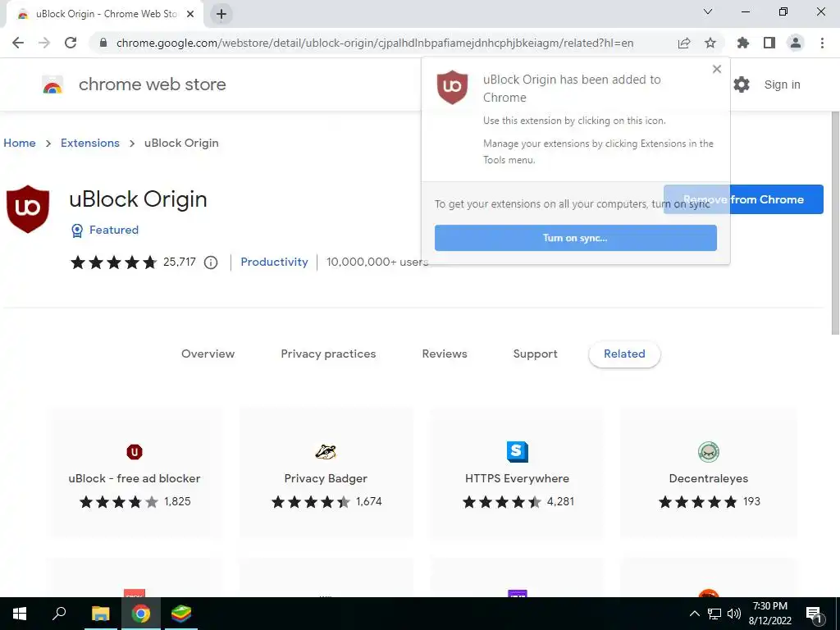Viewport: 840px width, 630px height.
Task: Share this page from the address bar
Action: tap(684, 43)
